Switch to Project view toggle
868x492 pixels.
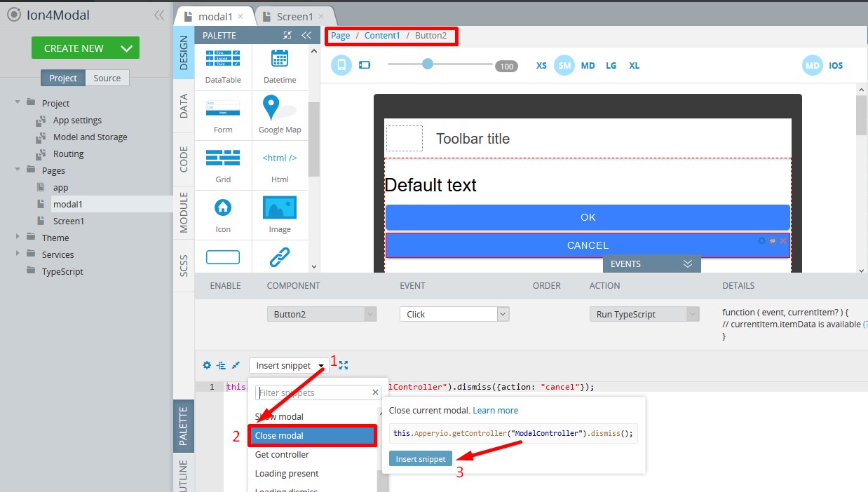point(63,78)
